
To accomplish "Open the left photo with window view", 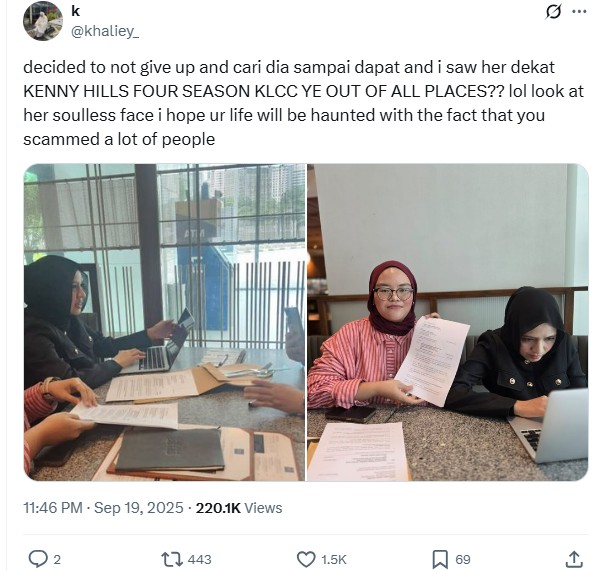I will click(164, 322).
